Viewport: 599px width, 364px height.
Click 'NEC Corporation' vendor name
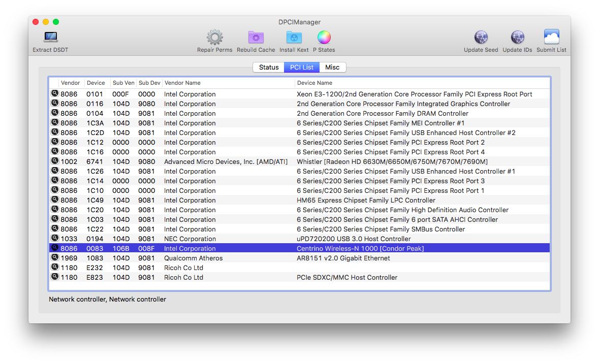click(x=190, y=239)
